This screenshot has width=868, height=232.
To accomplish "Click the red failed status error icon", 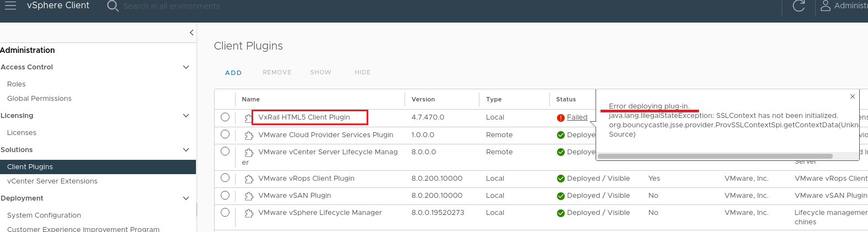I will coord(560,117).
